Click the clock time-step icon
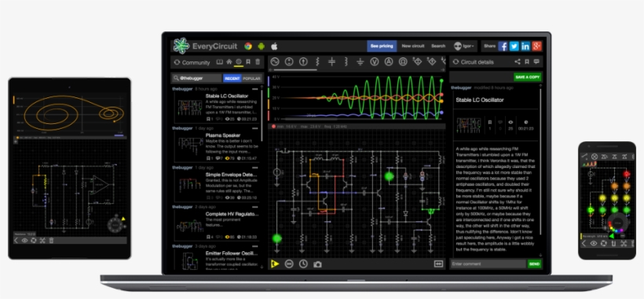Screen dimensions: 644x299 click(x=303, y=264)
